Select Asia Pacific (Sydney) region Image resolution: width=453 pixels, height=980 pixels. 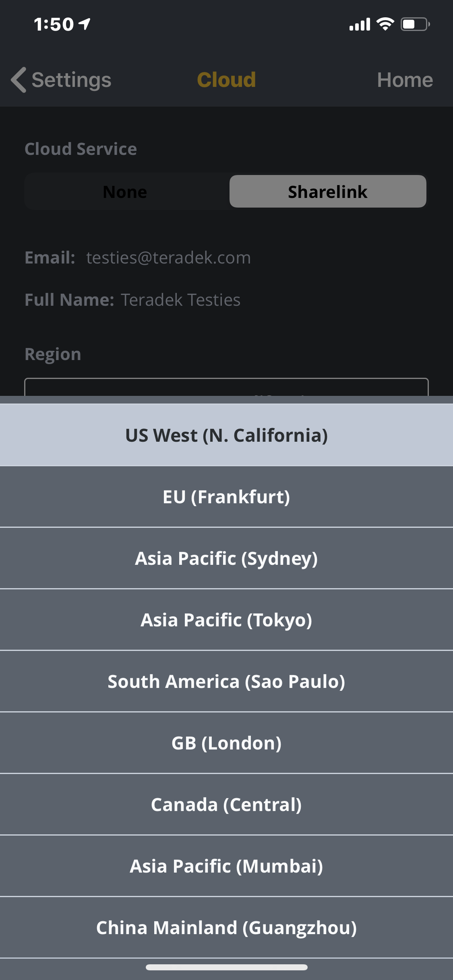point(226,558)
